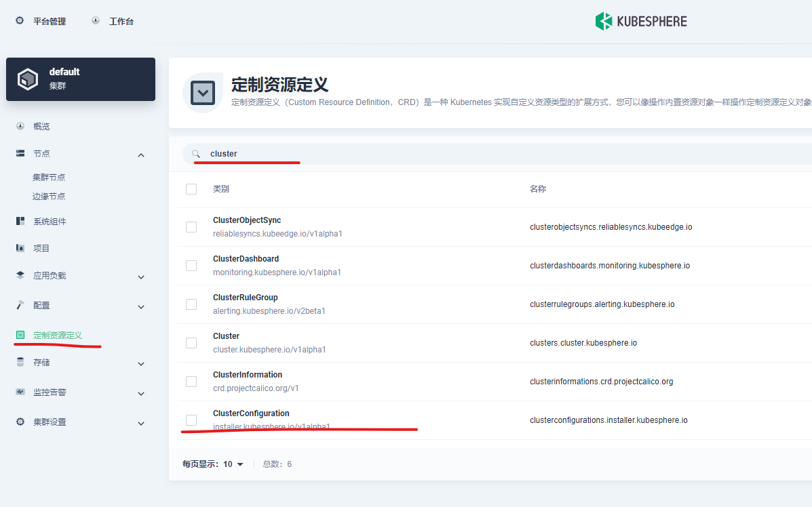Image resolution: width=812 pixels, height=507 pixels.
Task: Expand the 应用负载 section
Action: tap(141, 277)
